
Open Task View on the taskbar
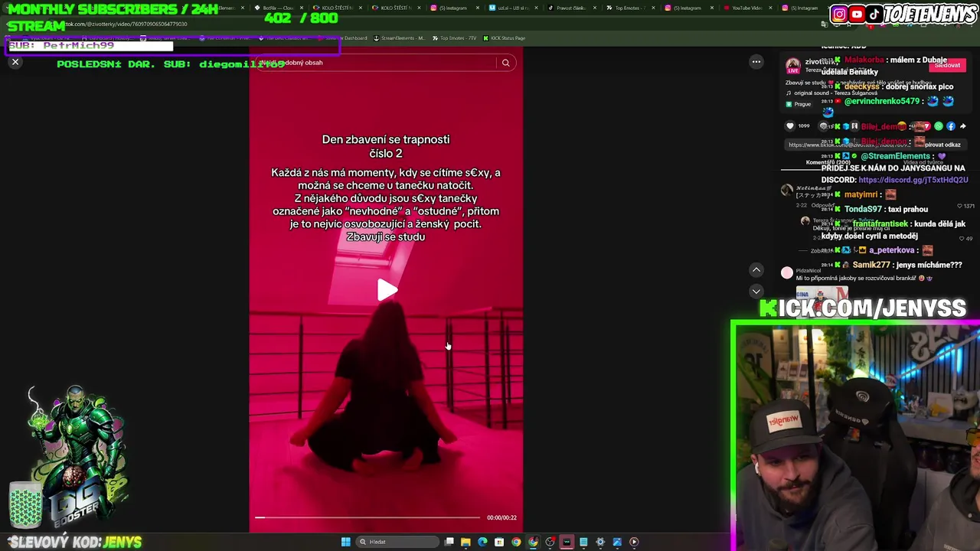[x=449, y=542]
